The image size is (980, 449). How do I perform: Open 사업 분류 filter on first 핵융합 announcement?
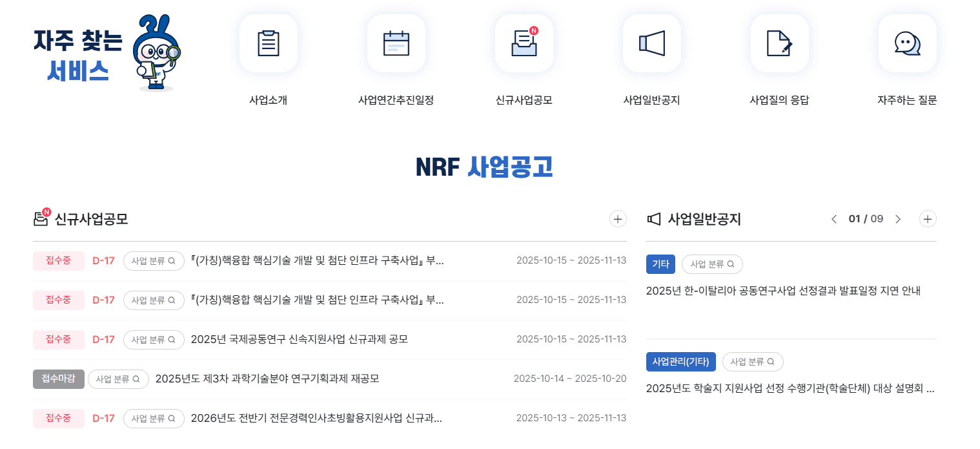coord(154,260)
